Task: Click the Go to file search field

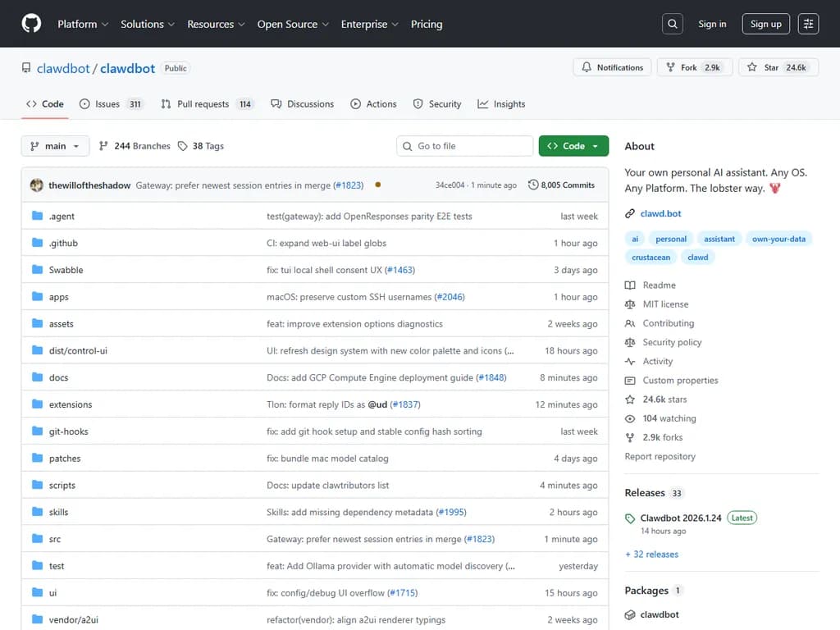Action: pyautogui.click(x=465, y=146)
